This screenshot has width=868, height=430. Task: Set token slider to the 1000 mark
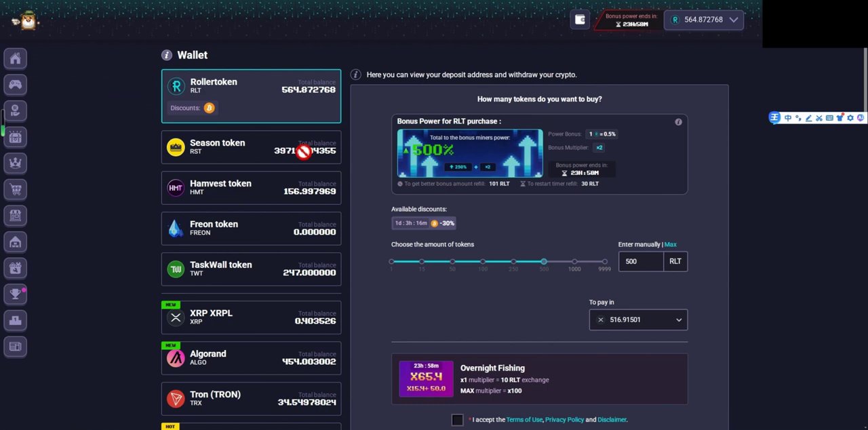(x=574, y=262)
